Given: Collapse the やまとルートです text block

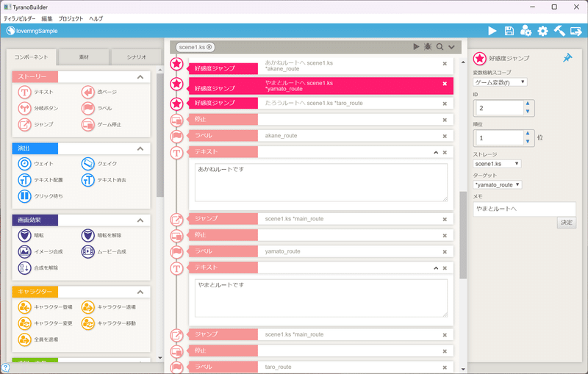Looking at the screenshot, I should [x=436, y=268].
